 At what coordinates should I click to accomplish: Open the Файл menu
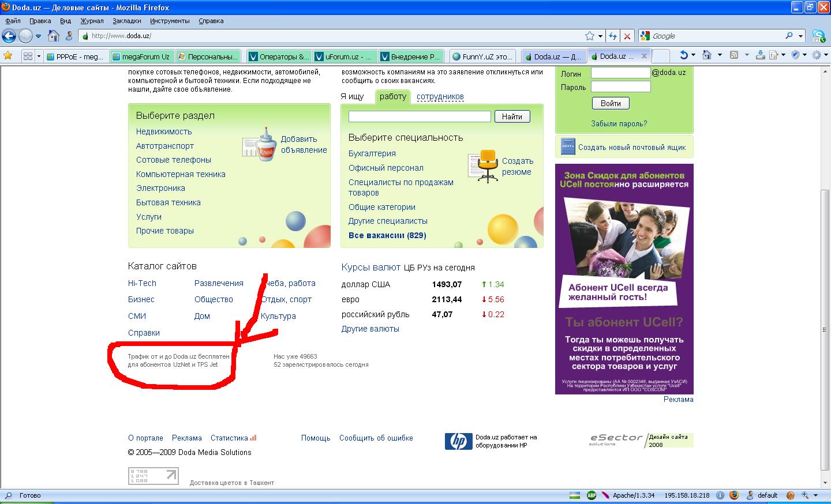tap(13, 21)
